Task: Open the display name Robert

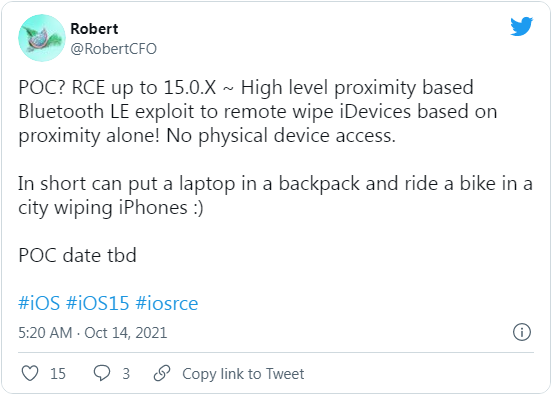Action: tap(94, 29)
